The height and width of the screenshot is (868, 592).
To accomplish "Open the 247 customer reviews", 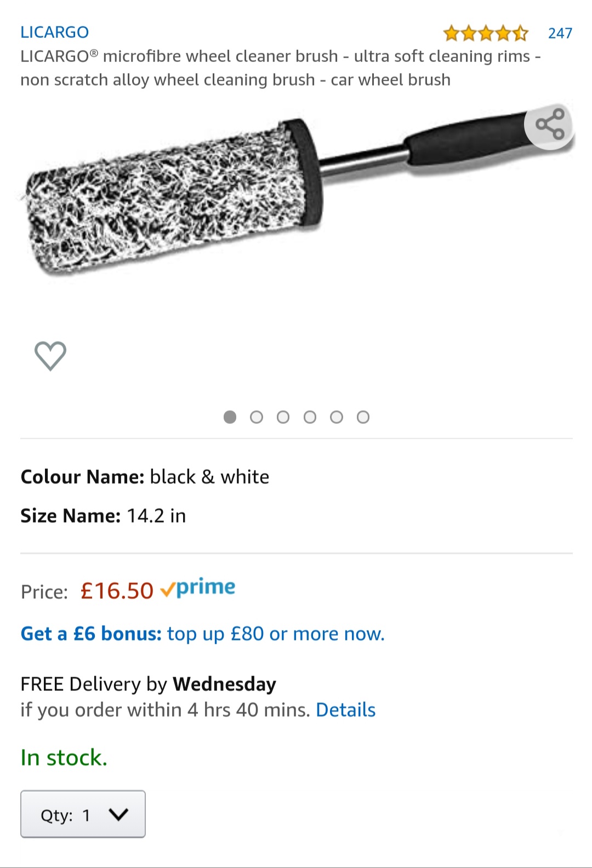I will (560, 33).
